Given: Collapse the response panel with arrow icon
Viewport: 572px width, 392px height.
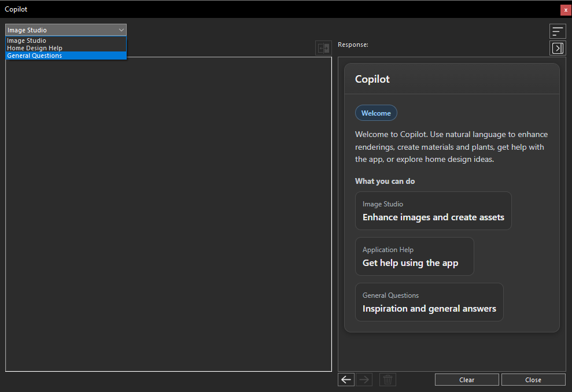Looking at the screenshot, I should tap(558, 48).
